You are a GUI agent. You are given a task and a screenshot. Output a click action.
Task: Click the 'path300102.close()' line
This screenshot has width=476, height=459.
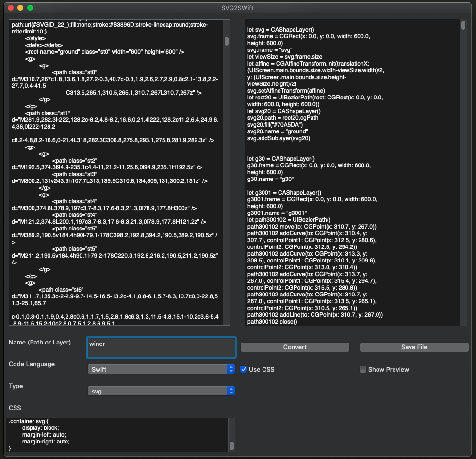[272, 322]
